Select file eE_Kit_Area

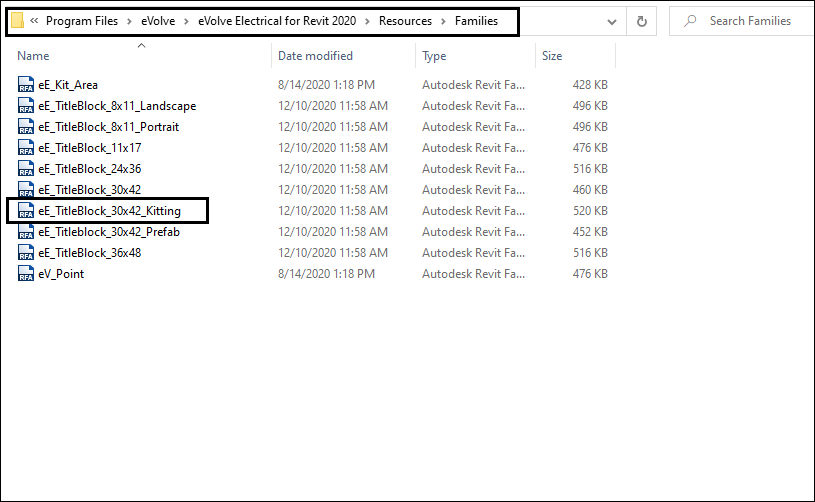68,85
